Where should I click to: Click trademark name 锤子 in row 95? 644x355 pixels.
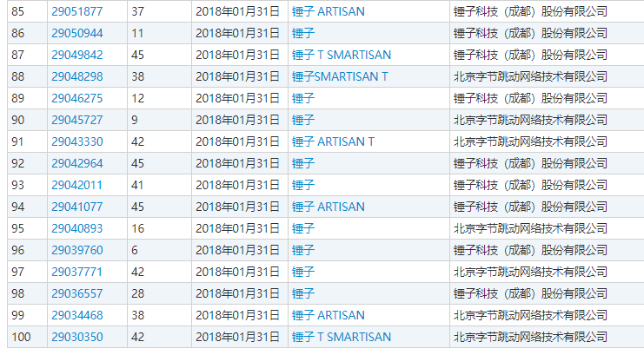pyautogui.click(x=303, y=228)
